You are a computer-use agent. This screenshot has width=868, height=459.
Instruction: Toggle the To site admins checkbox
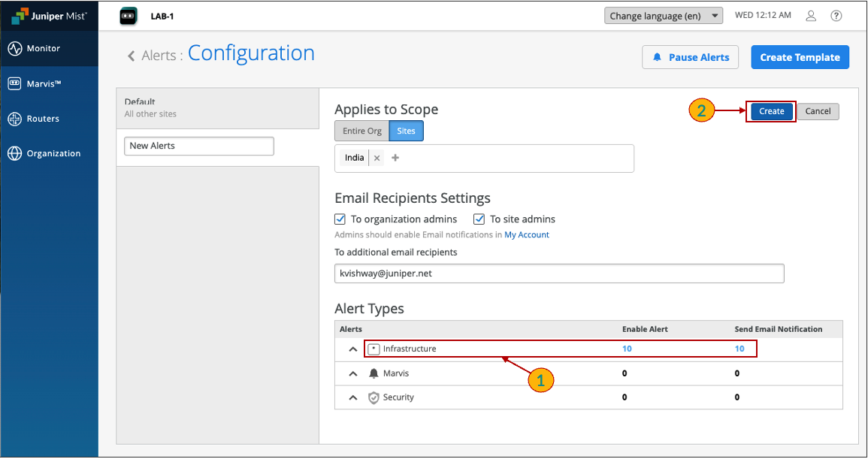[x=479, y=219]
